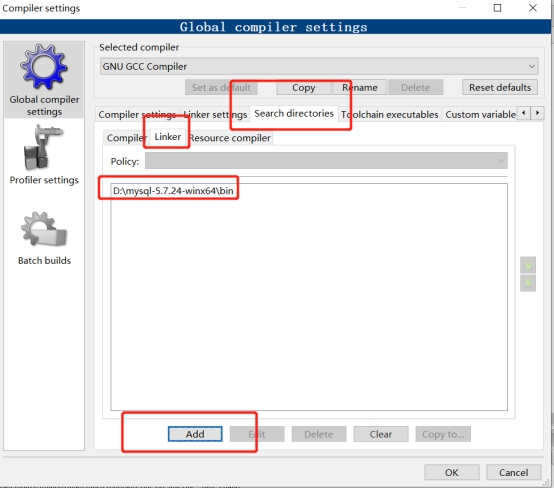
Task: Maximize the Compiler settings window
Action: click(497, 8)
